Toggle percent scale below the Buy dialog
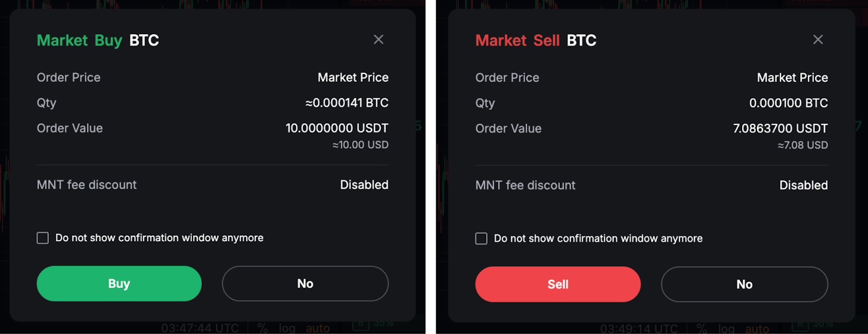Viewport: 868px width, 334px height. coord(263,328)
